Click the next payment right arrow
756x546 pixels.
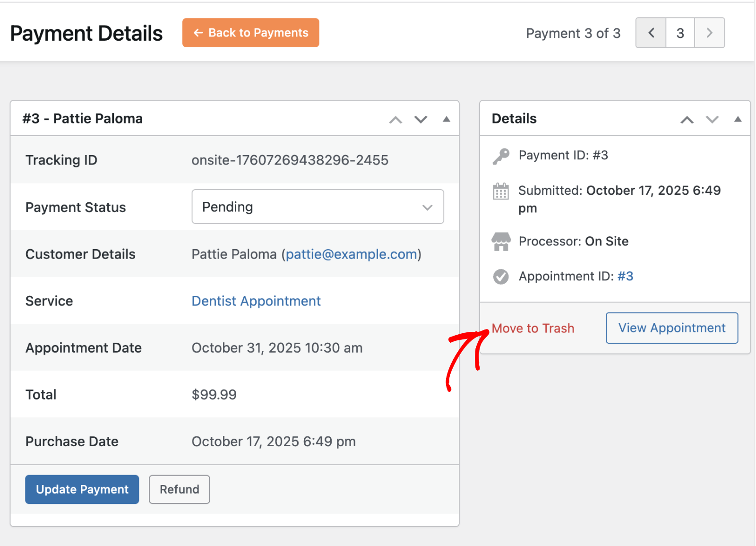point(709,33)
